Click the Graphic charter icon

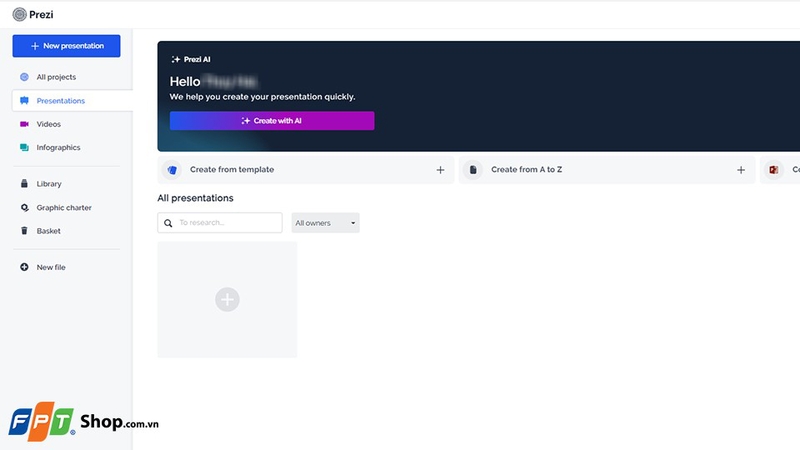(x=24, y=208)
